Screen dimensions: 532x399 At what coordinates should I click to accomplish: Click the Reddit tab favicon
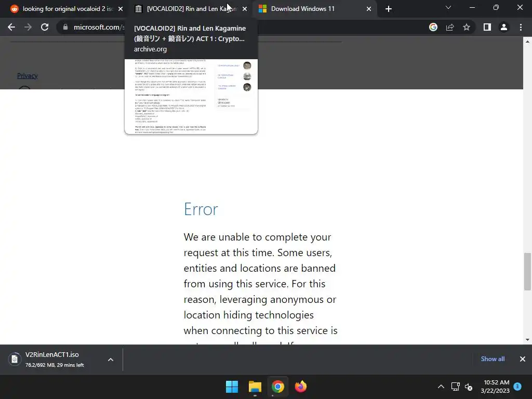click(x=14, y=9)
